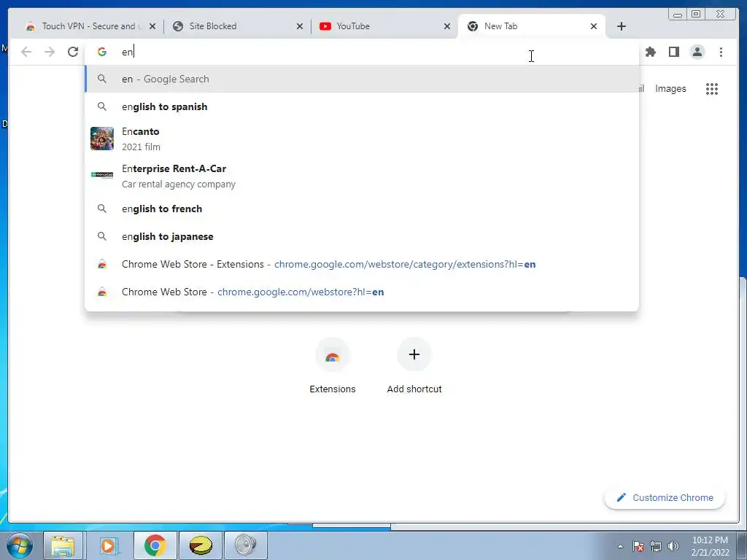
Task: Show hidden system tray icons
Action: (620, 546)
